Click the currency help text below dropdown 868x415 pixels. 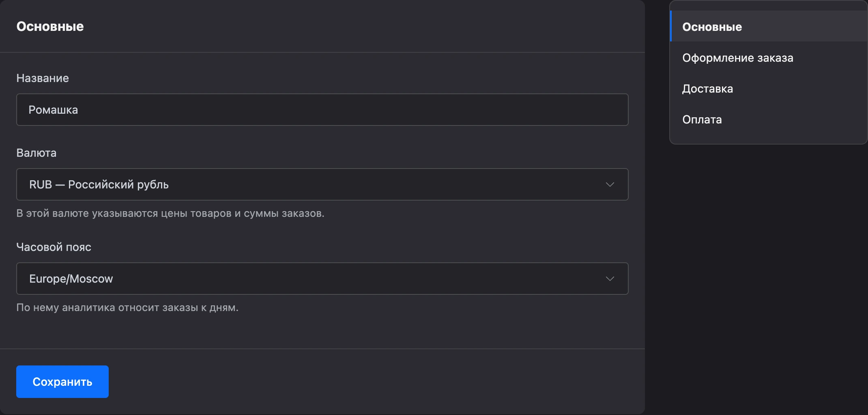(x=170, y=213)
